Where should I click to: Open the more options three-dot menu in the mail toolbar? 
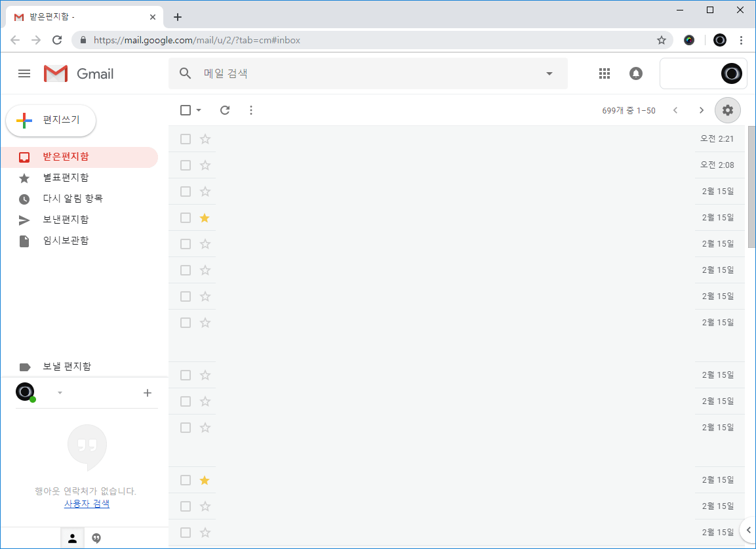251,110
